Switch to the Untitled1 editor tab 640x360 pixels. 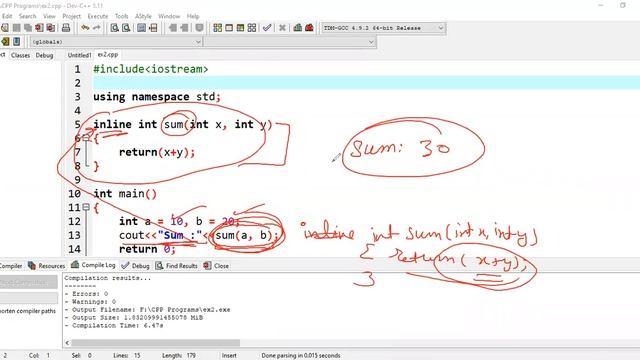coord(79,55)
